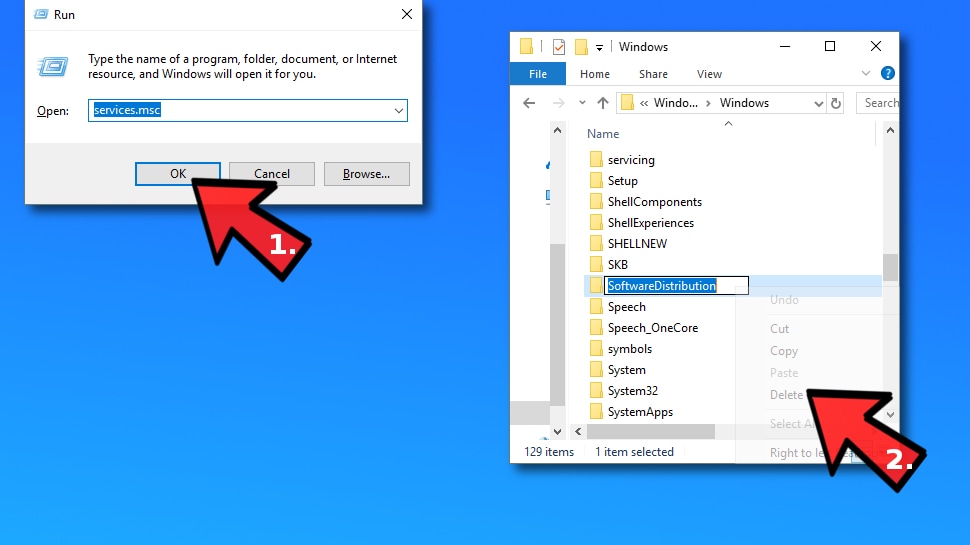
Task: Open Explorer help via question mark icon
Action: 888,74
